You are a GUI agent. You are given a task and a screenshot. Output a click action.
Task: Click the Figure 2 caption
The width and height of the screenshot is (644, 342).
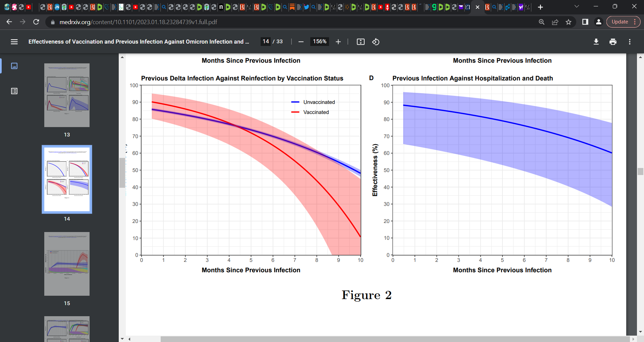click(x=367, y=295)
